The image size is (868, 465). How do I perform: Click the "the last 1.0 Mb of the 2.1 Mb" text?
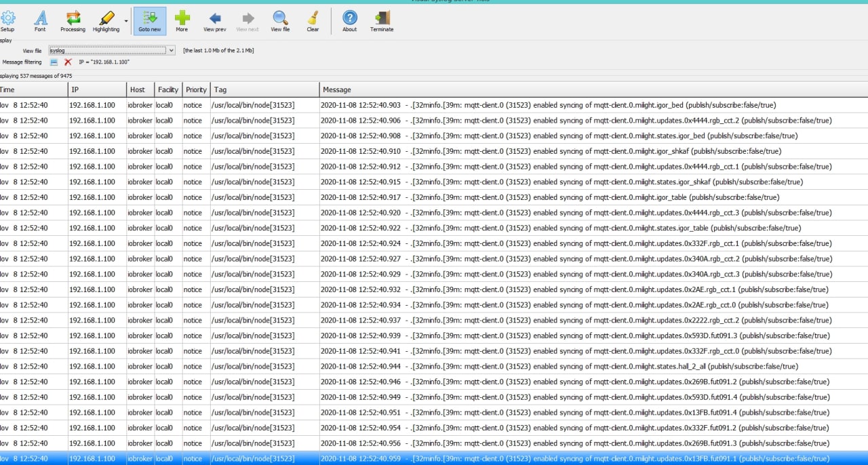click(x=218, y=50)
